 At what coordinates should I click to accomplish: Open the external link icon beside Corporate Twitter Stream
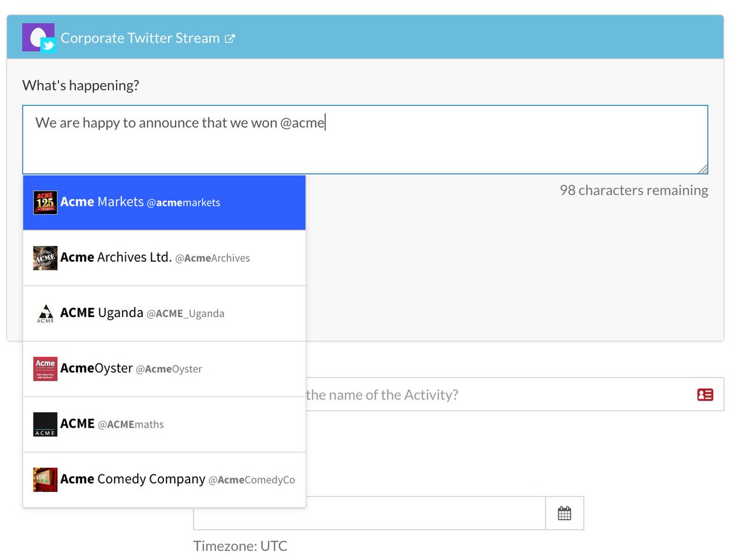[230, 38]
